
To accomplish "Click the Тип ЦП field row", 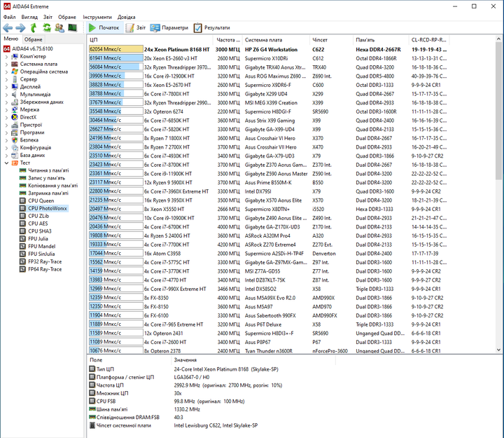I will coord(212,369).
